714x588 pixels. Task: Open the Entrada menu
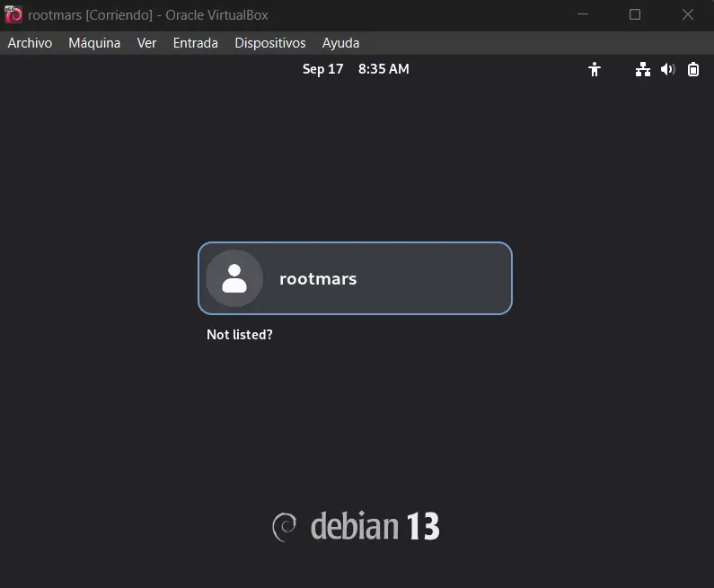(195, 43)
